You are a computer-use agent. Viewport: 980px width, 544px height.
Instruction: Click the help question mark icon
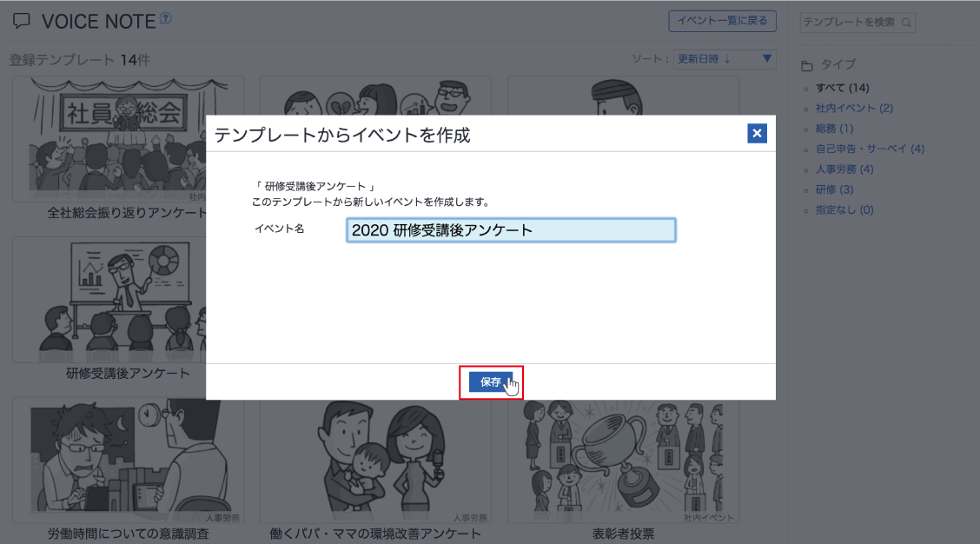click(x=165, y=18)
